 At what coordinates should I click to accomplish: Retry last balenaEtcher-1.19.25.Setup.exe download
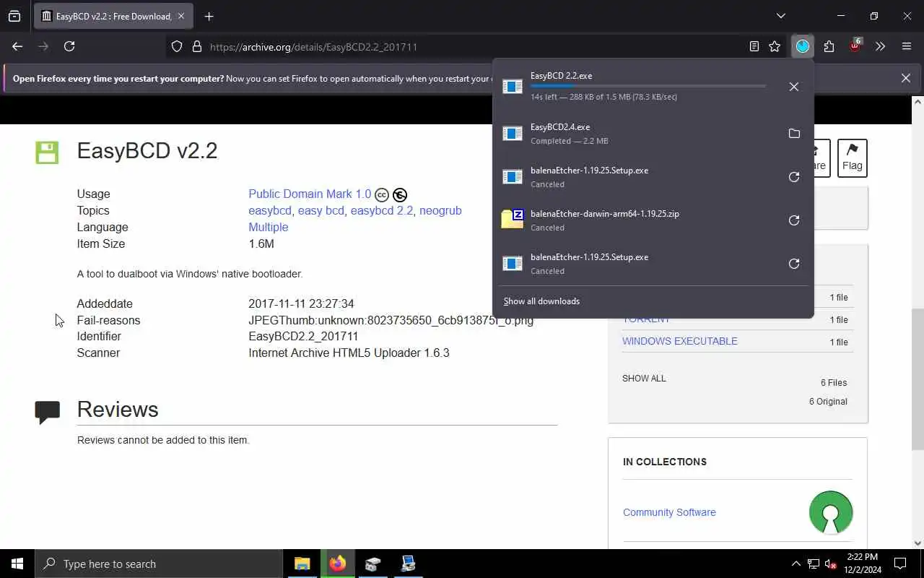pyautogui.click(x=794, y=264)
